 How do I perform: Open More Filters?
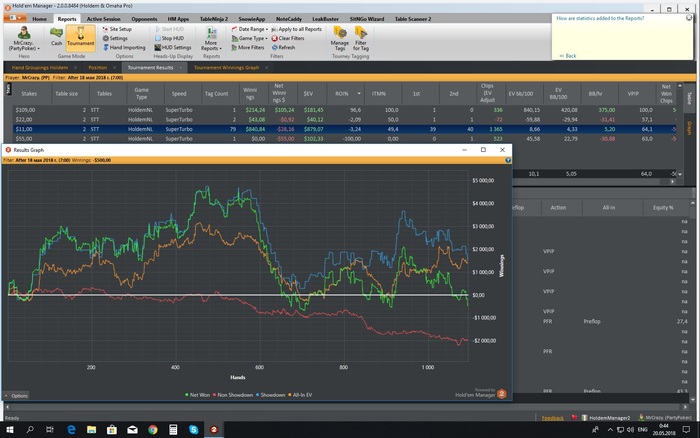(248, 47)
